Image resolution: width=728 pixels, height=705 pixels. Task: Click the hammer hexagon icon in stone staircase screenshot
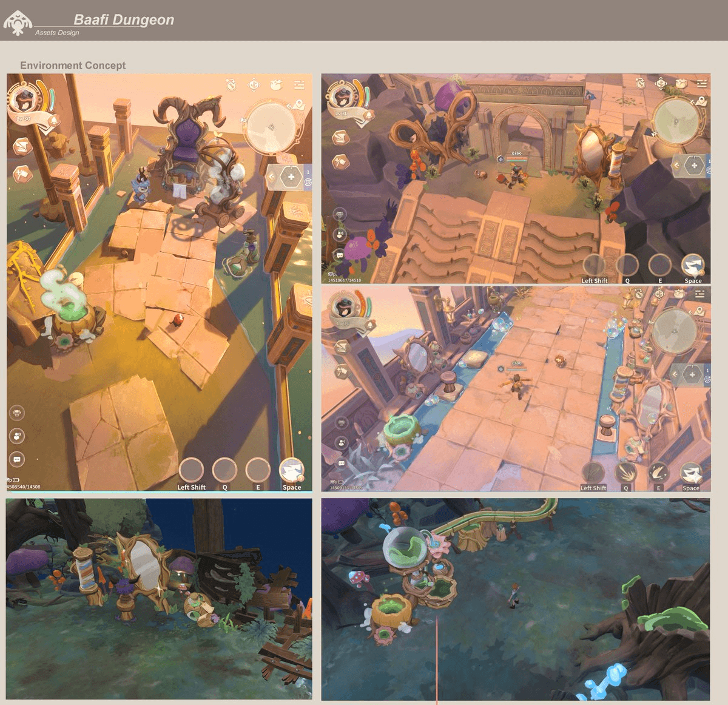click(x=340, y=162)
